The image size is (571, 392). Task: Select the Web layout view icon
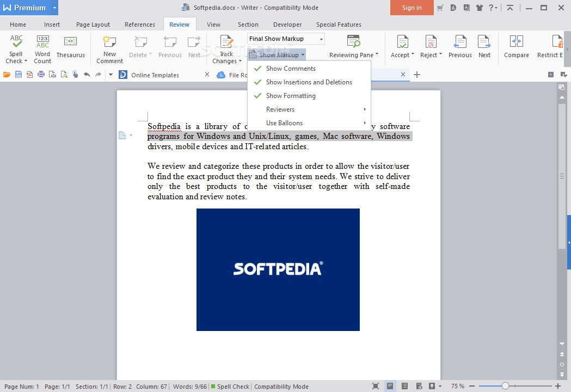(419, 386)
